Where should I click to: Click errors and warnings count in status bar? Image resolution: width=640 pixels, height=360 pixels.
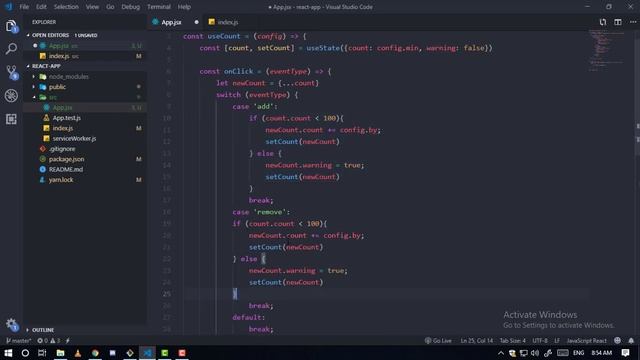point(49,340)
